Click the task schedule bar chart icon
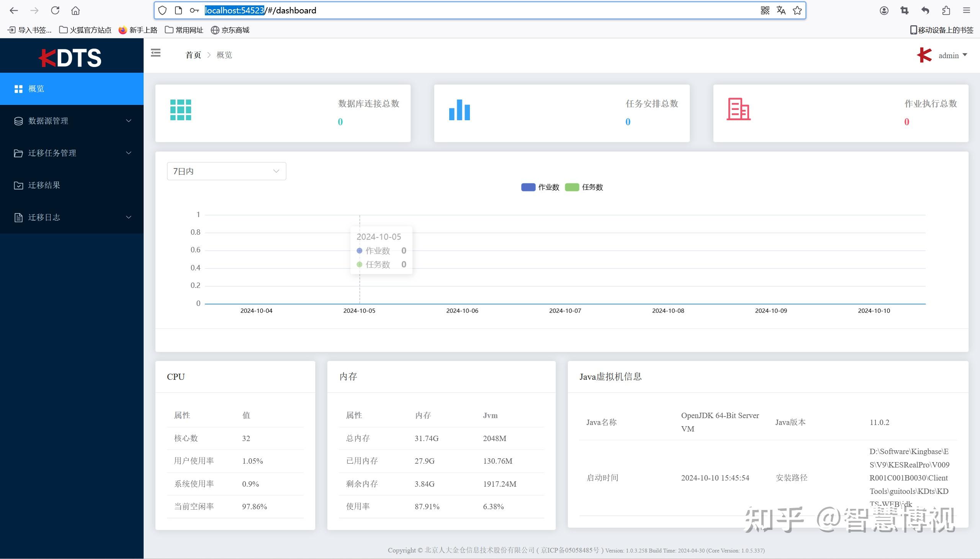 [459, 110]
